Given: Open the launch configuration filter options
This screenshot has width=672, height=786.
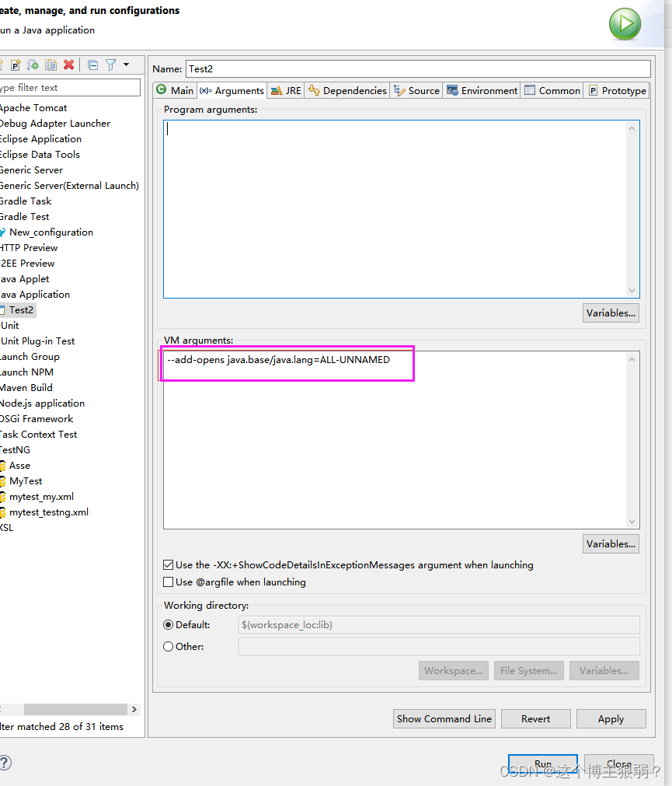Looking at the screenshot, I should click(x=112, y=65).
